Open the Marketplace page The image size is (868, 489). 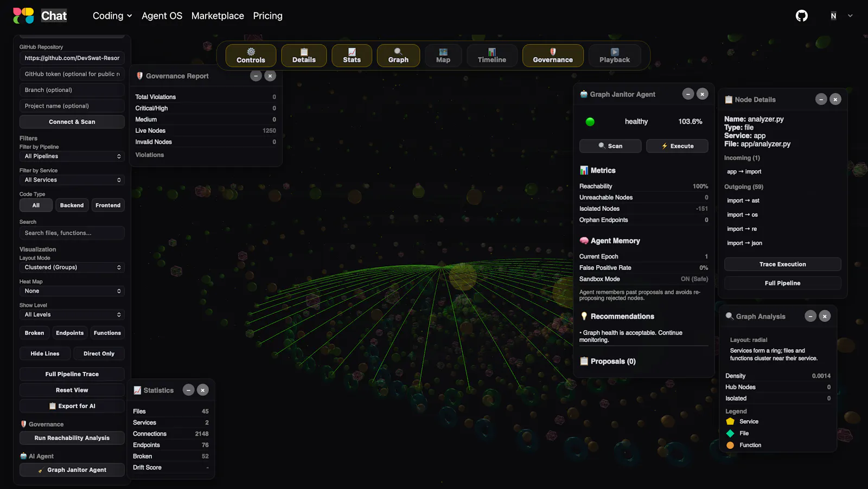[218, 16]
